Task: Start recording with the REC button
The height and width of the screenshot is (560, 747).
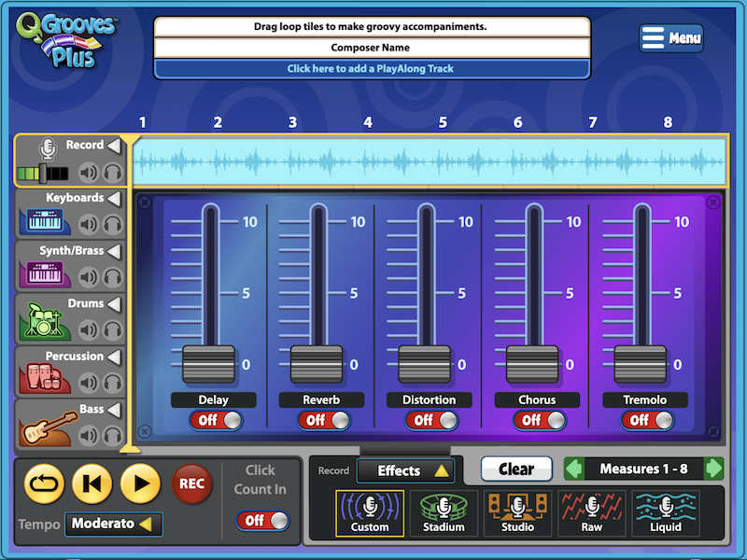Action: (192, 483)
